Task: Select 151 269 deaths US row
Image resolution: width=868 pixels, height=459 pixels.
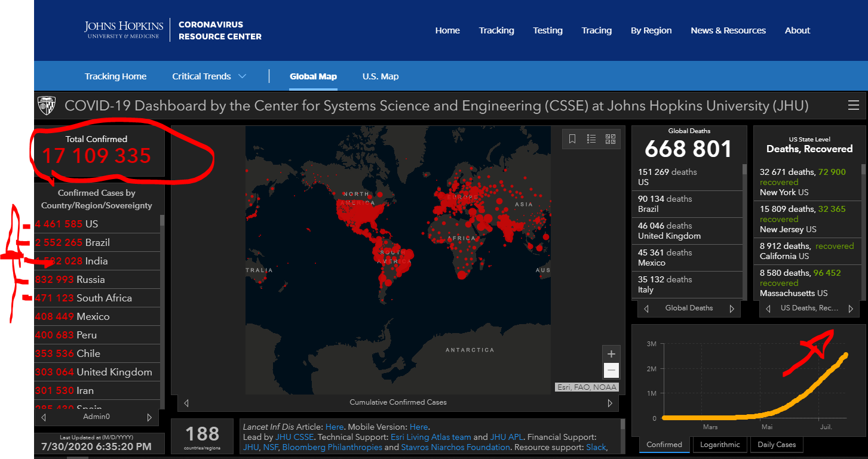Action: pos(687,177)
